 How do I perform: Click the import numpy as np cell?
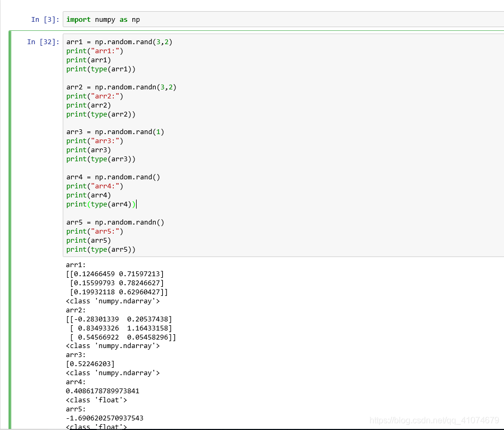point(283,20)
